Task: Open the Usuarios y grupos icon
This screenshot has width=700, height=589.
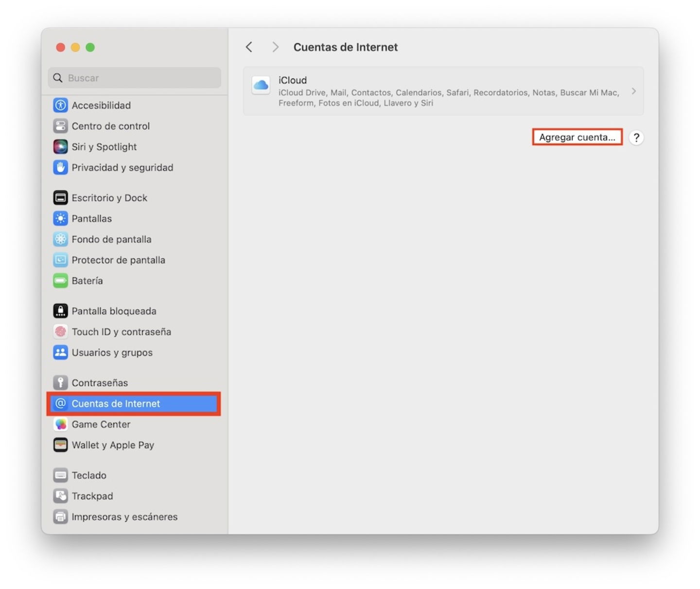Action: coord(60,353)
